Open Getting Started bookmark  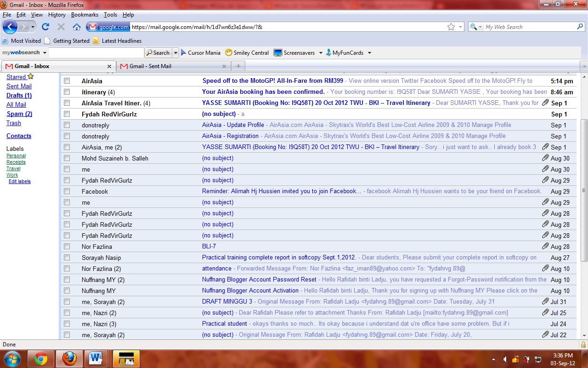[67, 41]
